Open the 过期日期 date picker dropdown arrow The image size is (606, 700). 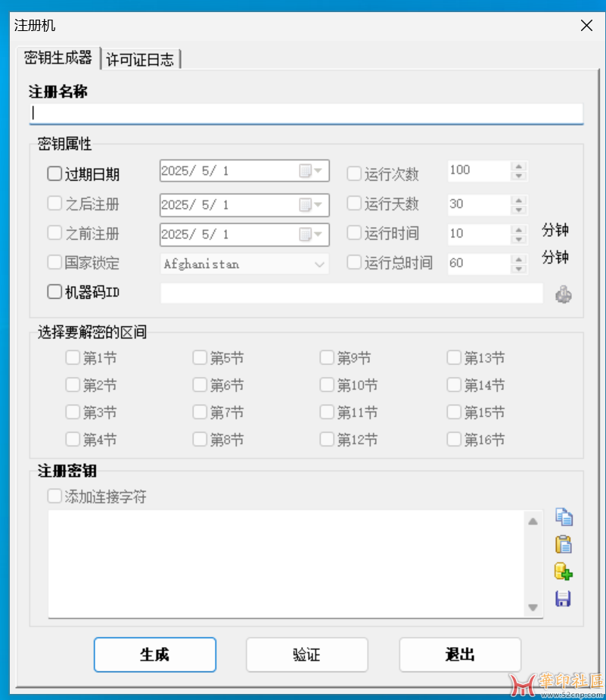(x=319, y=170)
